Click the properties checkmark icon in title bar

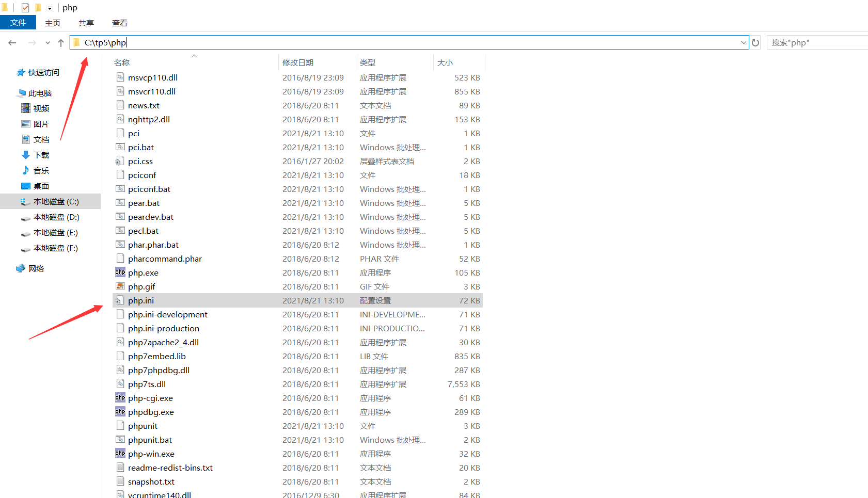(x=25, y=8)
